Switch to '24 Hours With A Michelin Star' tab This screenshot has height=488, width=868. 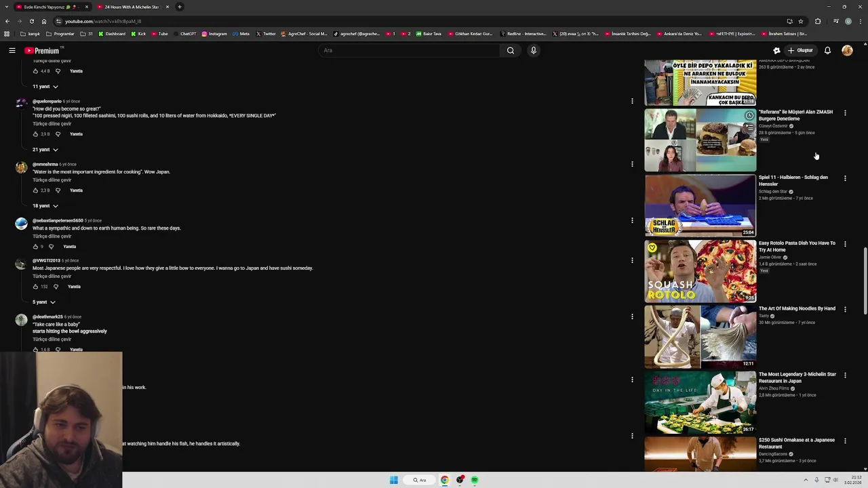tap(133, 7)
